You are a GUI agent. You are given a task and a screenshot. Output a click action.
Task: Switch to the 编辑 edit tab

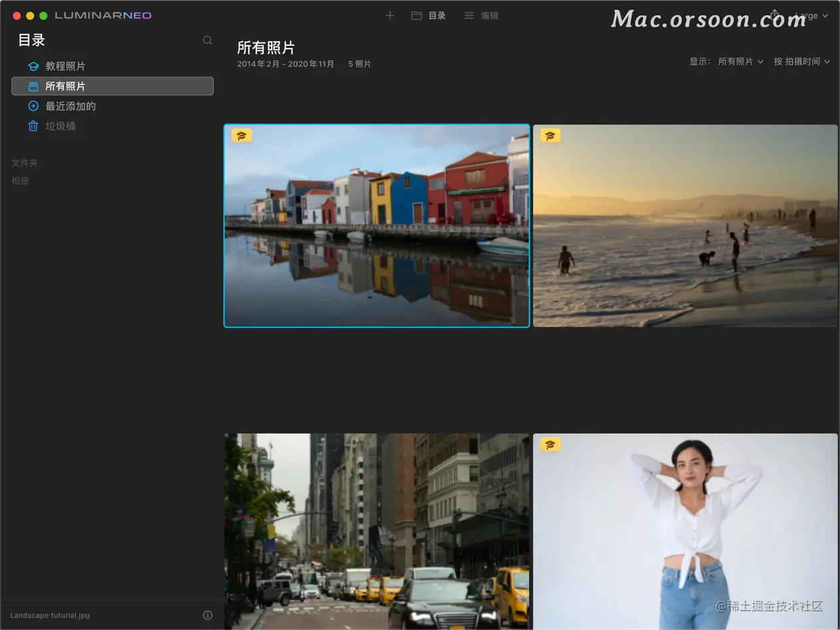tap(481, 15)
